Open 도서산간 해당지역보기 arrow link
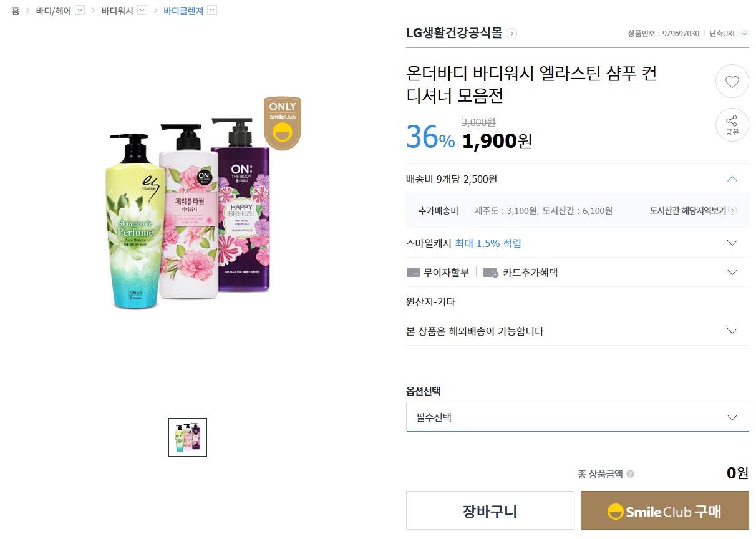 [732, 211]
